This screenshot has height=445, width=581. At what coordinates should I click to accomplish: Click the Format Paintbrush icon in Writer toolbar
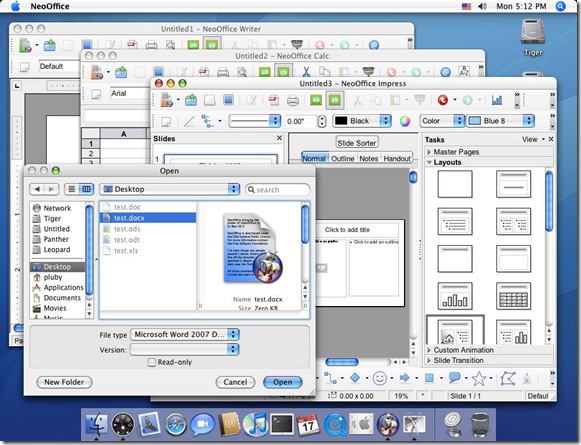[x=297, y=44]
